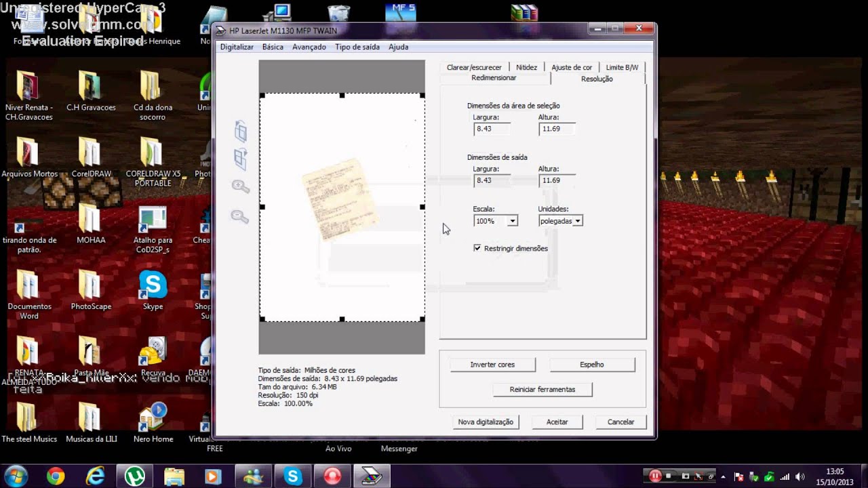Click the Windows Start button
The image size is (868, 488).
click(x=16, y=476)
